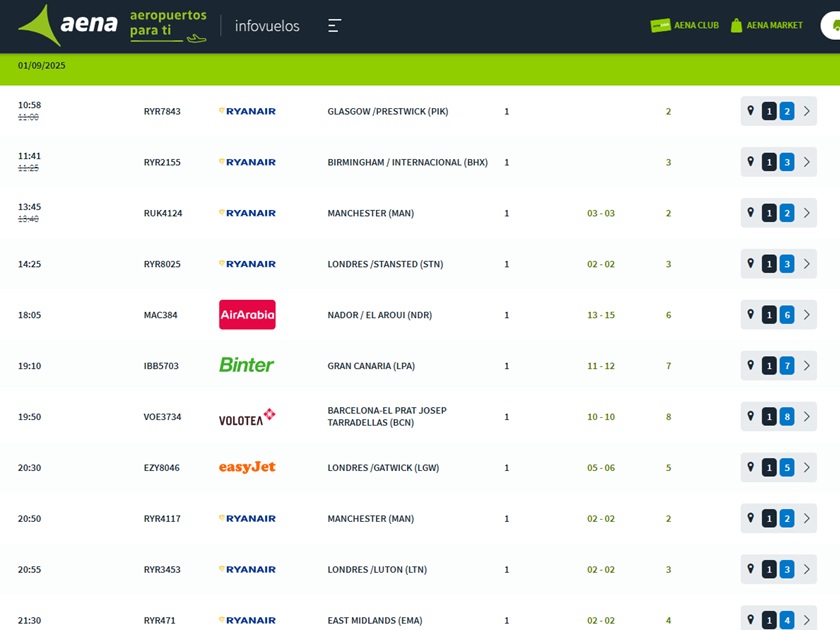Click the Aena logo in the header
Screen dimensions: 840x630
(68, 25)
